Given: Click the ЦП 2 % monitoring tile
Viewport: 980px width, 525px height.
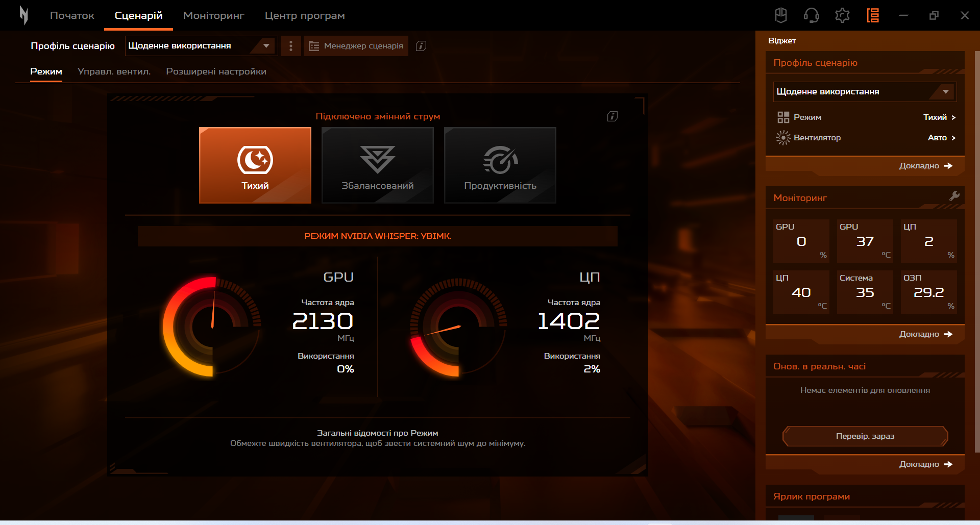Looking at the screenshot, I should tap(929, 241).
